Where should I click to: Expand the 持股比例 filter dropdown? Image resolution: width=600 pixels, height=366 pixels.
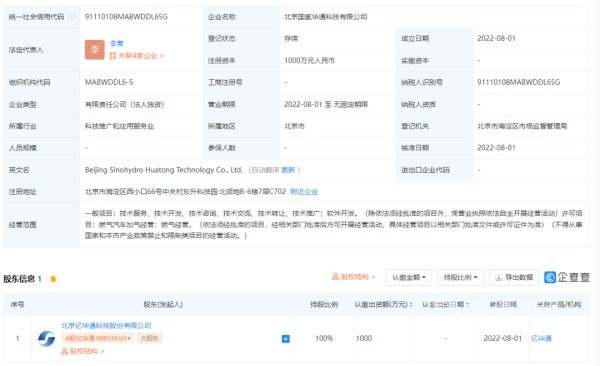(460, 277)
